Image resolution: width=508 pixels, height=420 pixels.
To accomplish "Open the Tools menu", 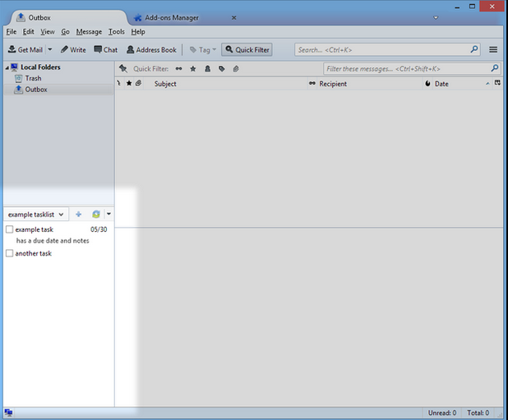I will [x=117, y=31].
